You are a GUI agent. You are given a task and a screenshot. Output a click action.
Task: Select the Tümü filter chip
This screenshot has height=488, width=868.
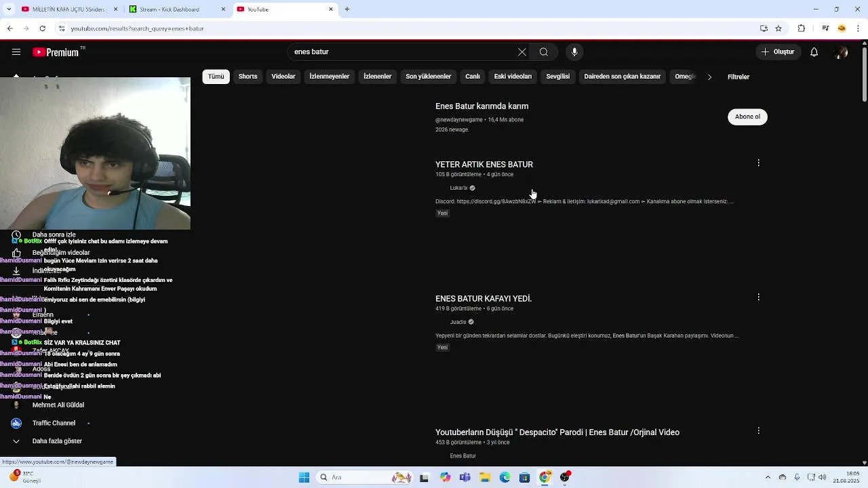(216, 77)
